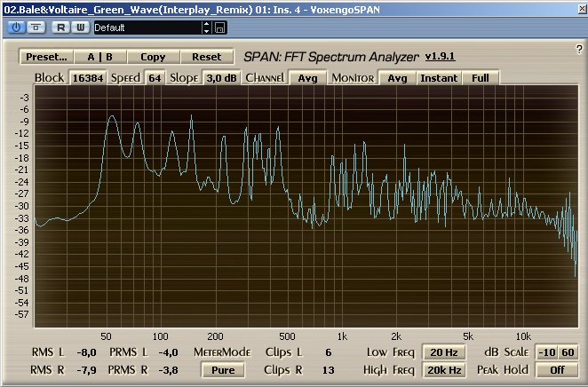Click the save preset disk icon
The width and height of the screenshot is (588, 387).
[219, 28]
